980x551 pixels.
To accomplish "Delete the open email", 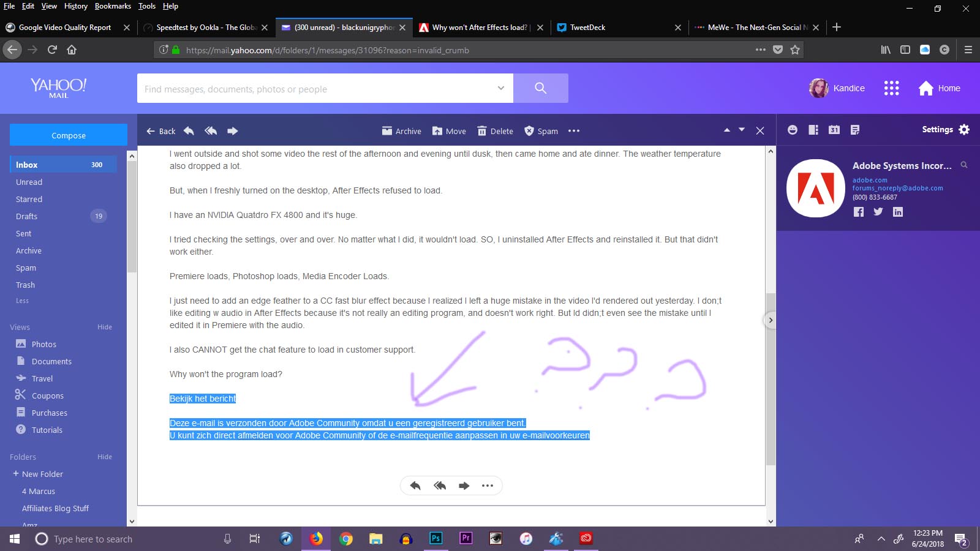I will pyautogui.click(x=495, y=131).
